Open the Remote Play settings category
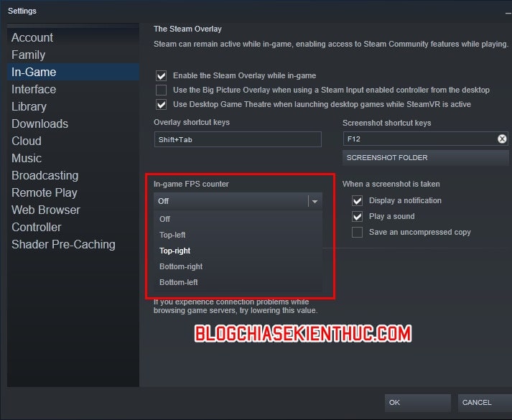 73,192
